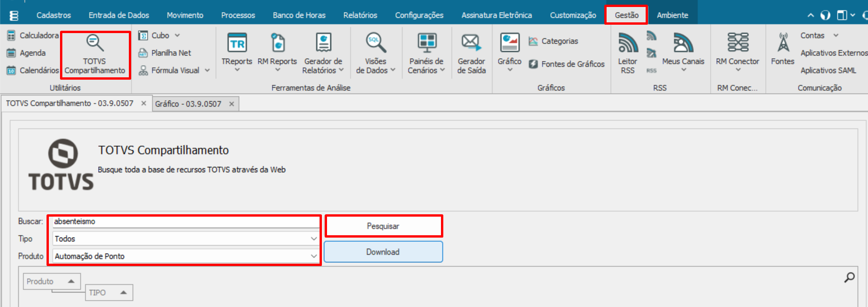Open Aplicativos Externos
This screenshot has height=307, width=868.
(x=834, y=53)
